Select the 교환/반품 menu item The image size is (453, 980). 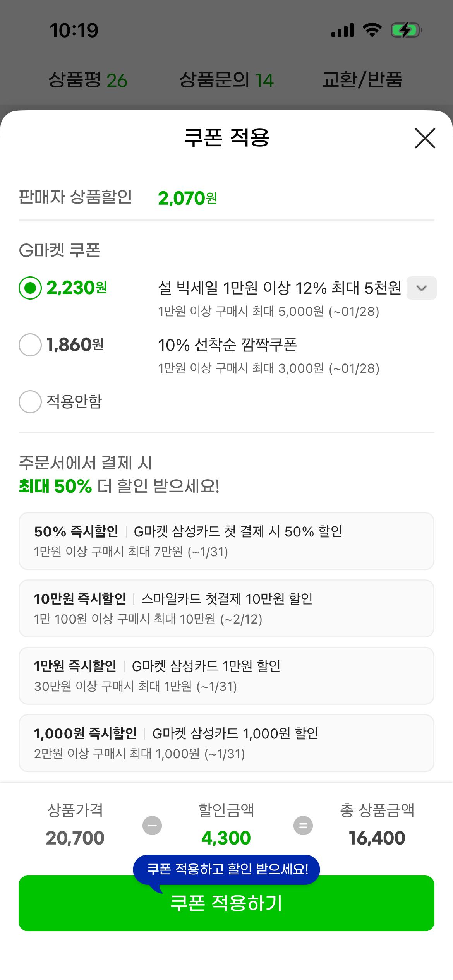click(x=363, y=80)
